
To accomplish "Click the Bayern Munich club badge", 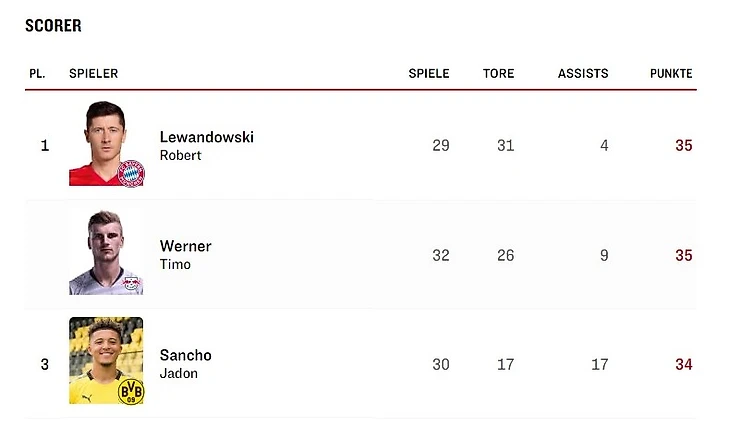I will [131, 173].
